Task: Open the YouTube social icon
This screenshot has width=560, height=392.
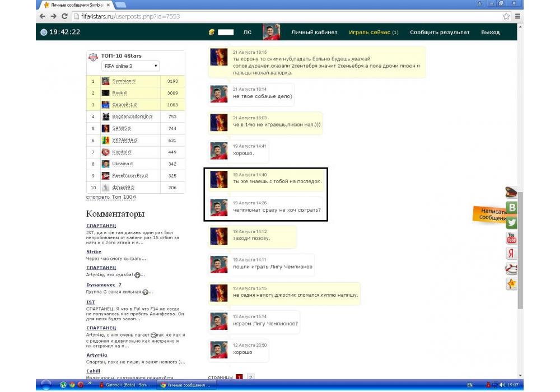Action: pos(512,238)
